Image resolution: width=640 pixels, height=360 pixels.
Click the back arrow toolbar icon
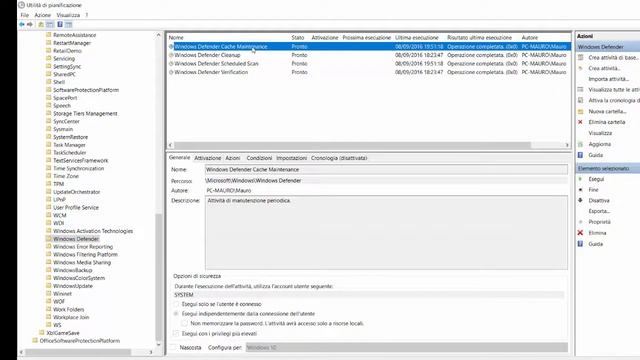[22, 24]
